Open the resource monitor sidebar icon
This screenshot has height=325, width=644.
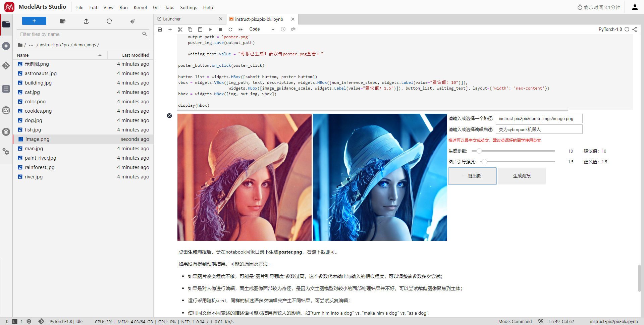pyautogui.click(x=6, y=110)
